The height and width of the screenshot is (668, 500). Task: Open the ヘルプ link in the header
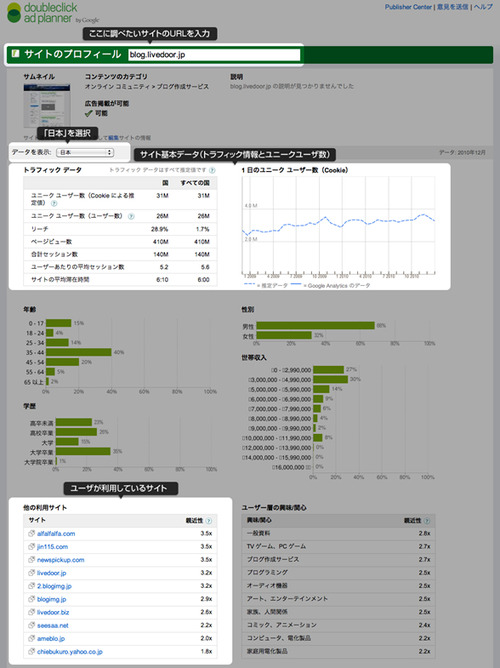[483, 7]
